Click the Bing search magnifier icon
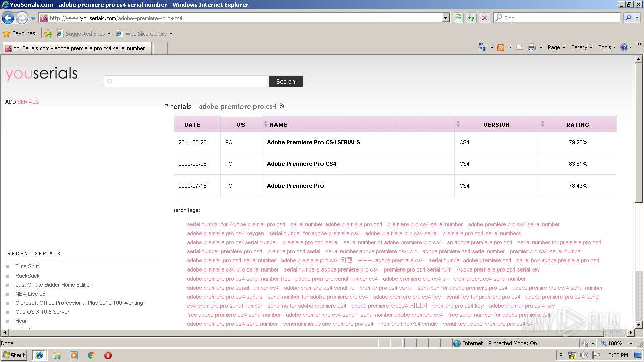Screen dimensions: 644x362 pyautogui.click(x=628, y=18)
